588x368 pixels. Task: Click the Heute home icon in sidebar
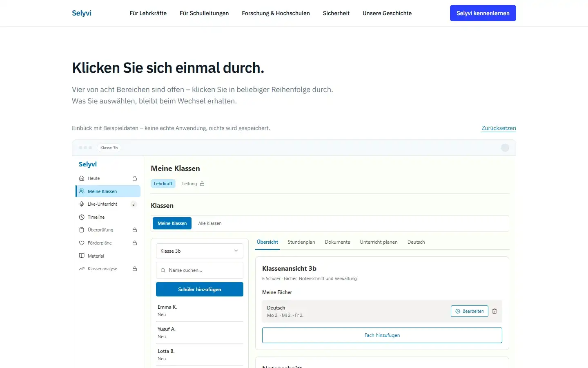tap(82, 178)
